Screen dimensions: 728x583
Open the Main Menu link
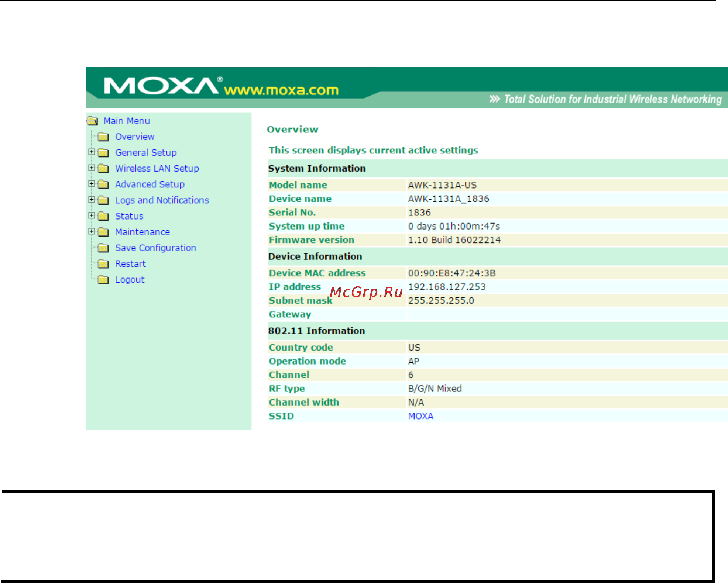pos(127,121)
